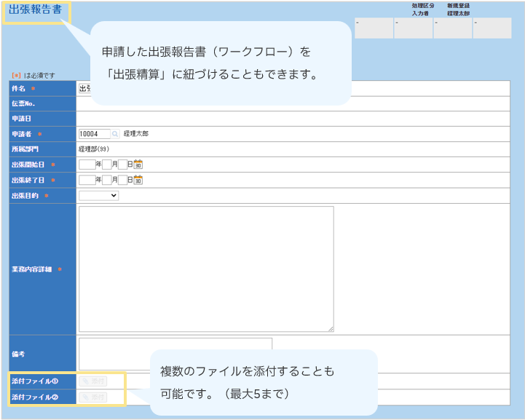This screenshot has width=525, height=420.
Task: Click the day field of 出張終了日
Action: 122,180
